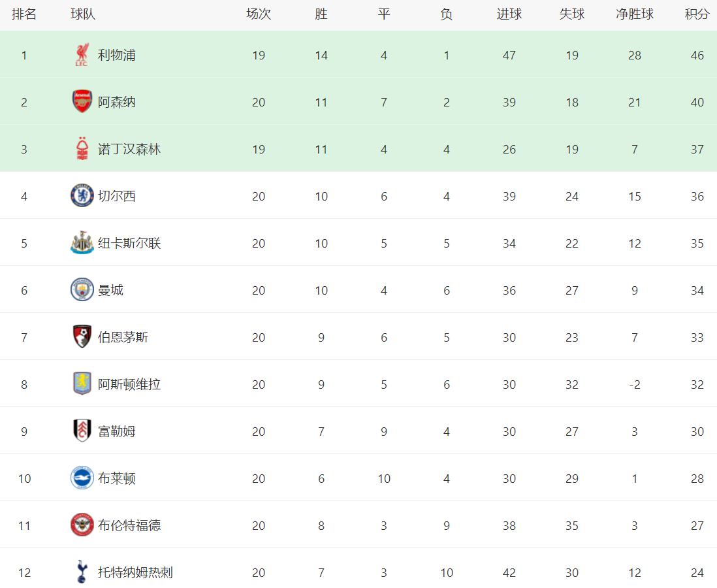Open the 托特纳姆热刺 team name link
This screenshot has width=717, height=588.
click(135, 572)
